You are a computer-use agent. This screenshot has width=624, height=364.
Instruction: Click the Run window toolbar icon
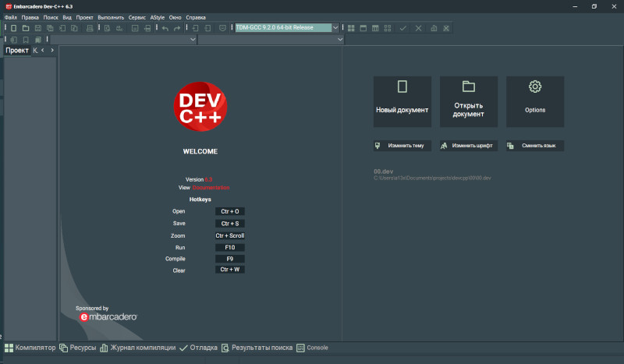[x=363, y=28]
